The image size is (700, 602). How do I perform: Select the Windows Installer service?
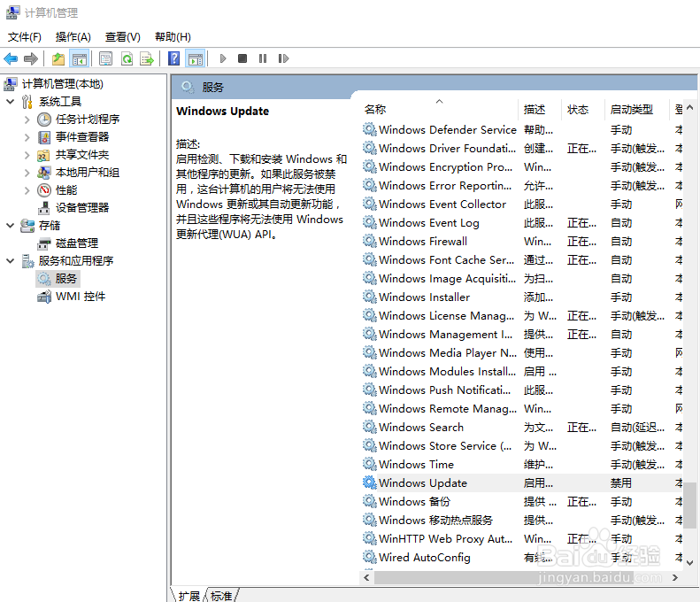[424, 297]
